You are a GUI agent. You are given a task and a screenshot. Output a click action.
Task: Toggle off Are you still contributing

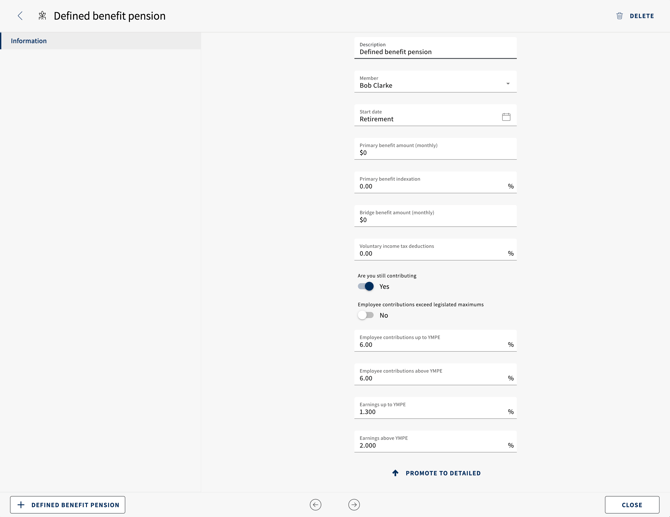(x=366, y=286)
